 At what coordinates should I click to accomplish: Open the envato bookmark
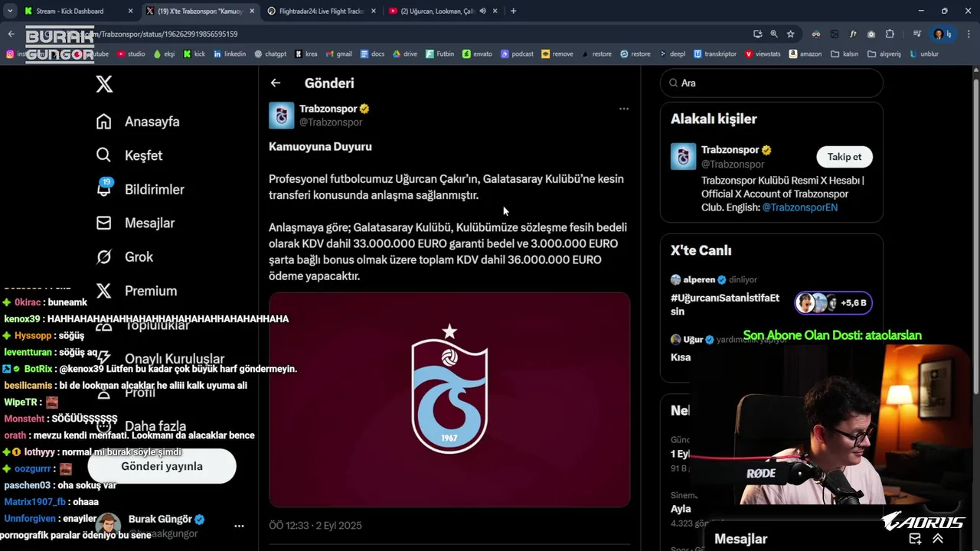[x=478, y=54]
